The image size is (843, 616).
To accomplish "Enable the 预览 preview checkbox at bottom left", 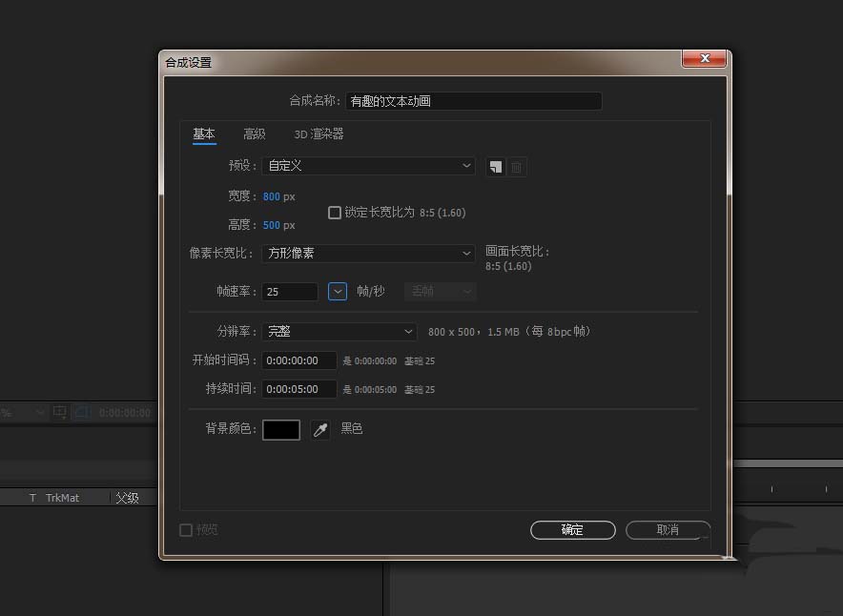I will pyautogui.click(x=187, y=529).
